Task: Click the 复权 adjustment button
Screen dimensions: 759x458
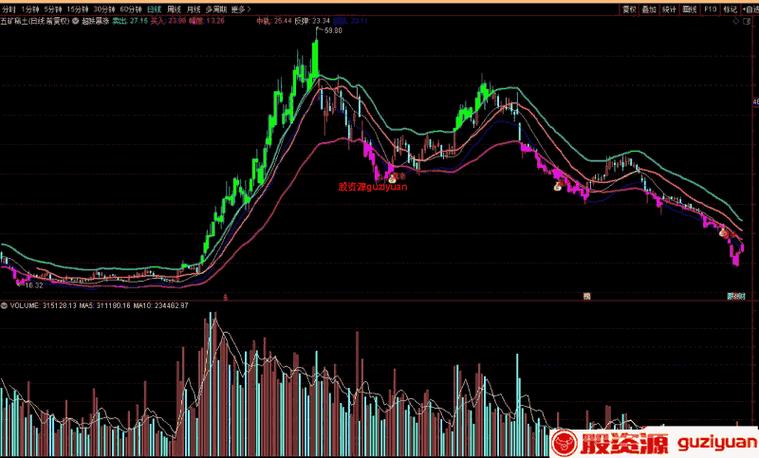Action: tap(629, 9)
